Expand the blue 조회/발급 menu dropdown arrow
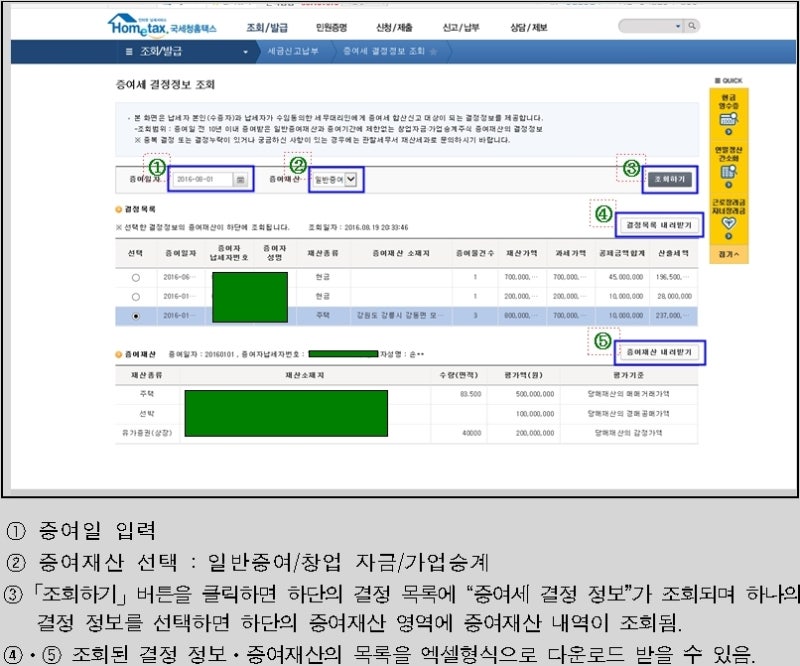Image resolution: width=800 pixels, height=666 pixels. tap(245, 52)
